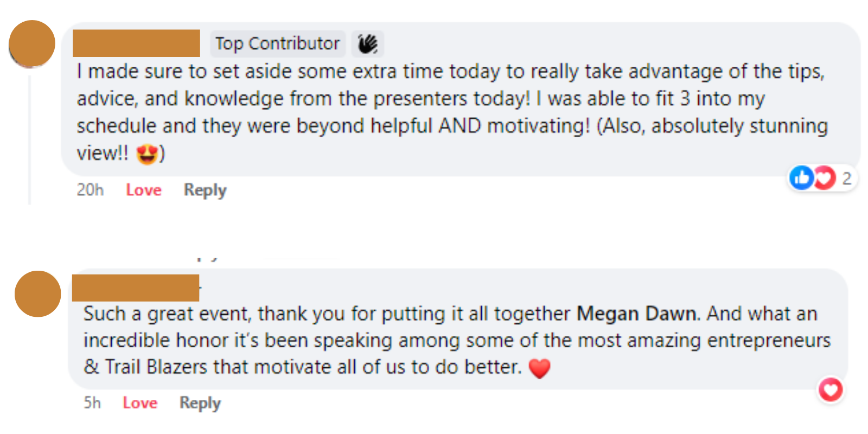This screenshot has width=868, height=434.
Task: Click the heart reaction beside the count 2
Action: (825, 177)
